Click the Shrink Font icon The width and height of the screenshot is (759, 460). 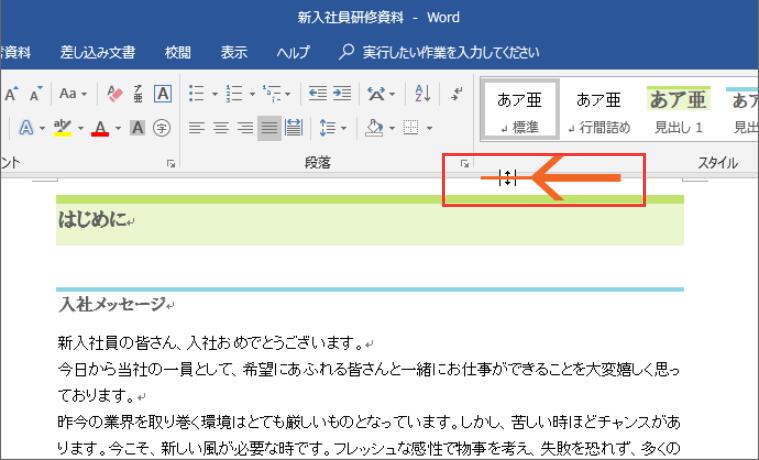(36, 93)
